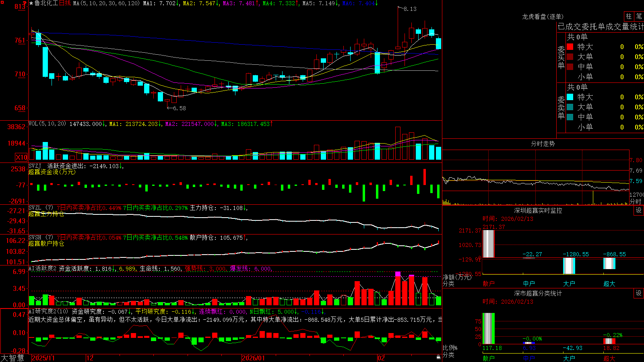Open 设 settings for 深市超赢分类统计
The height and width of the screenshot is (362, 644).
(639, 293)
